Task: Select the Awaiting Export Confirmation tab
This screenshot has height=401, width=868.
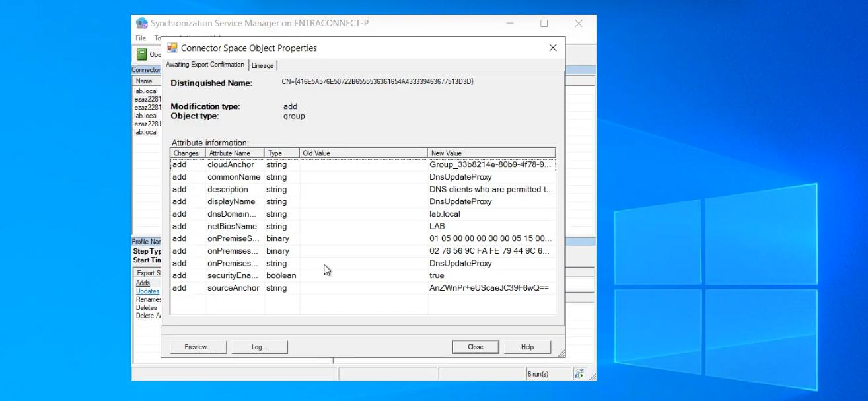Action: (205, 65)
